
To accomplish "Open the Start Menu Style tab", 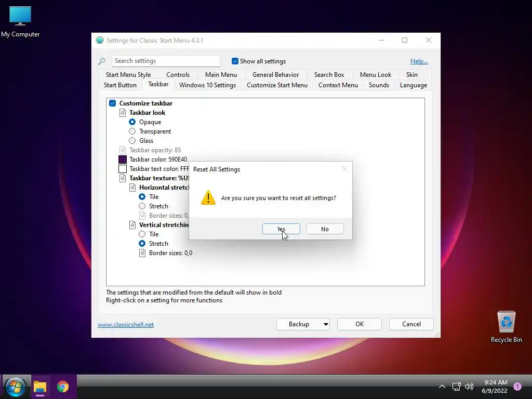I will click(x=128, y=75).
